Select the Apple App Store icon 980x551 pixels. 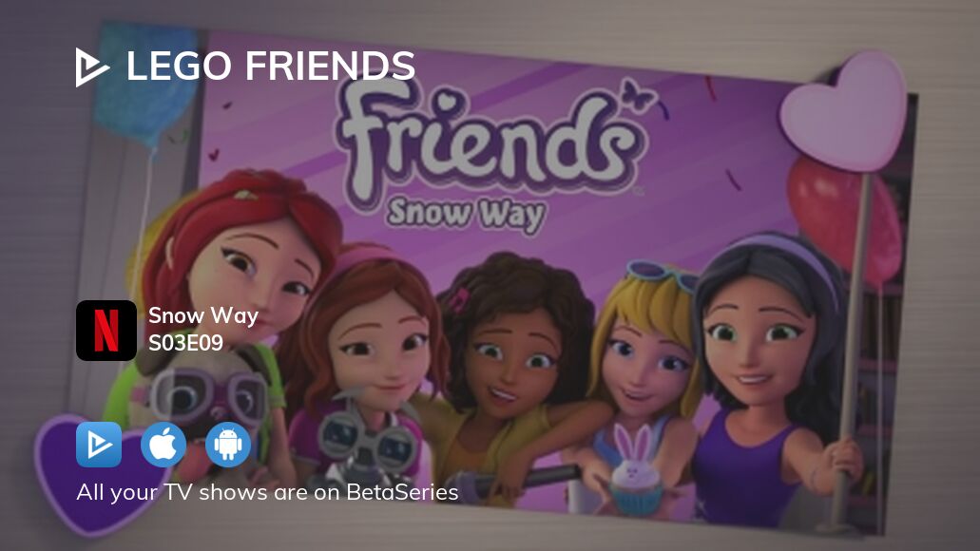pos(163,445)
